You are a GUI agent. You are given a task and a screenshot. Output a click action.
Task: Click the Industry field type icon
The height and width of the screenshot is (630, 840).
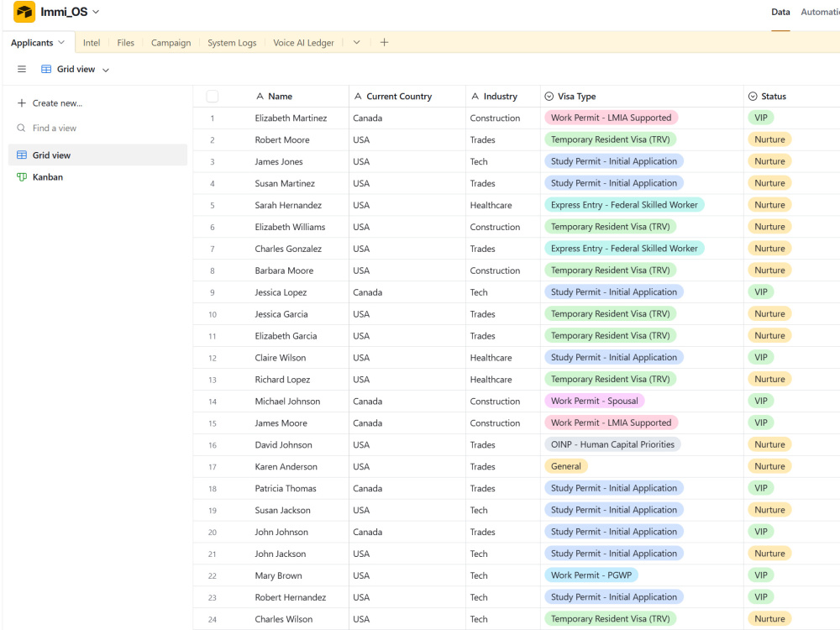pos(475,97)
